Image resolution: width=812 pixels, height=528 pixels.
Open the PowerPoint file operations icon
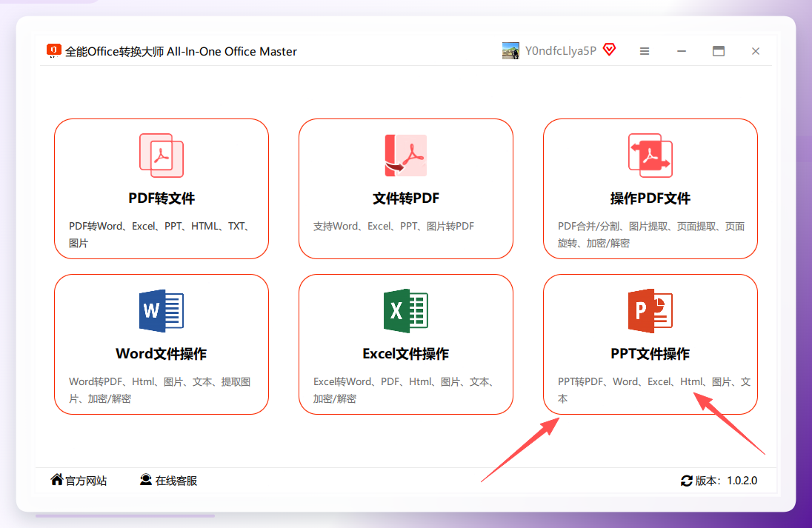point(650,310)
